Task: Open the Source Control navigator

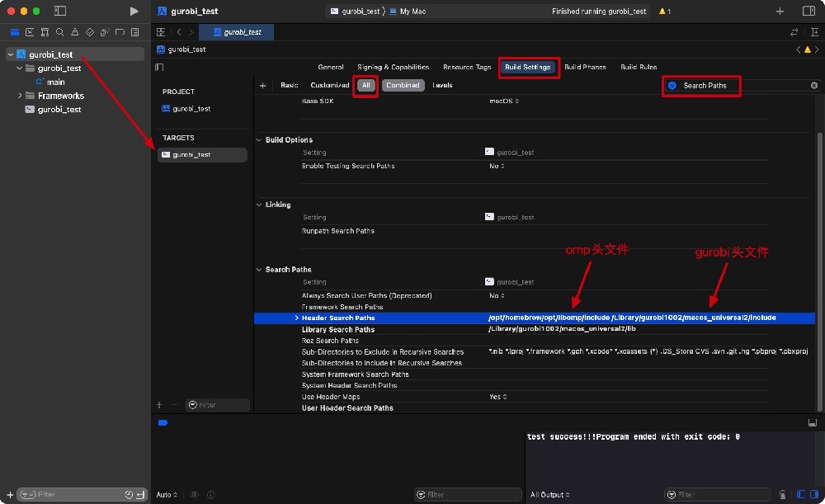Action: point(30,32)
